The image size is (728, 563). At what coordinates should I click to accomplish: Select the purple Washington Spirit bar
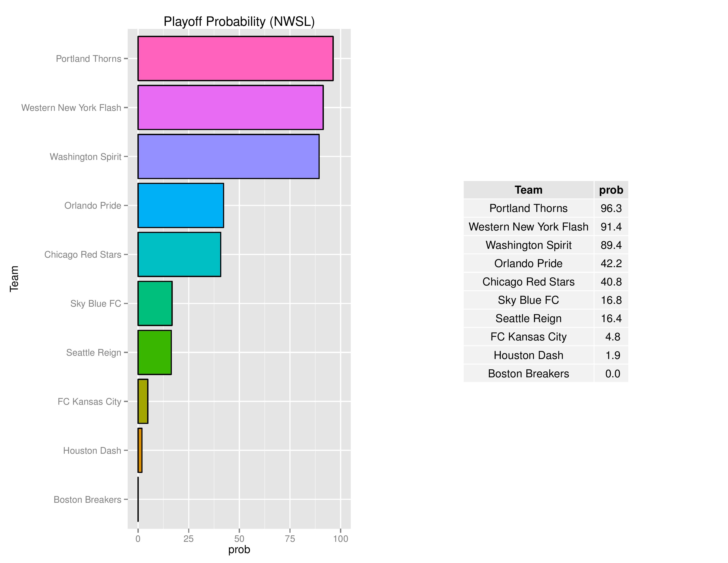(x=228, y=157)
